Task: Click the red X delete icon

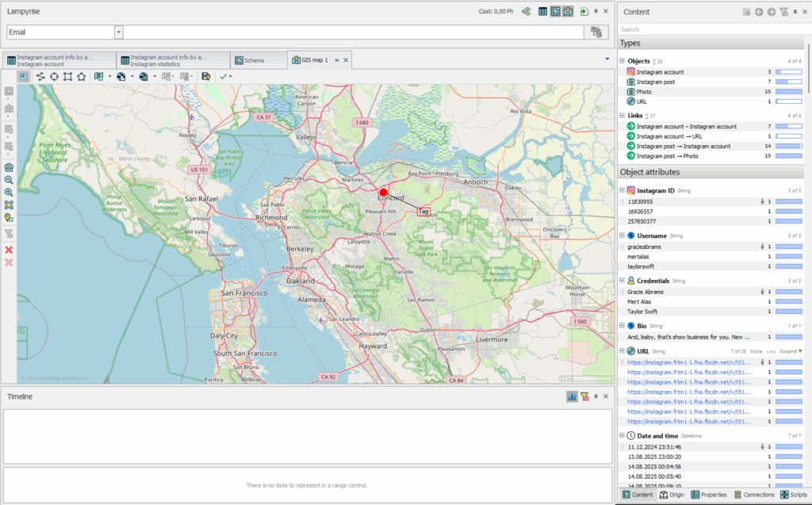Action: (9, 250)
